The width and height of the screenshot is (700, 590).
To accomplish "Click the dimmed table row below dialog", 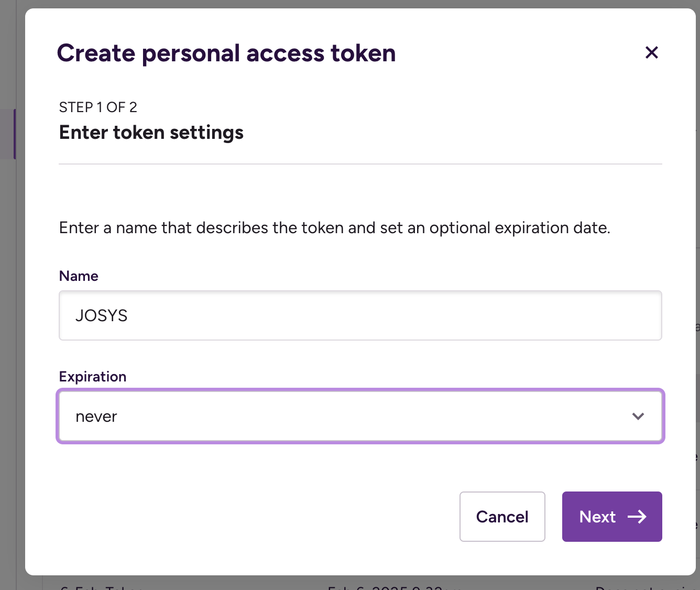I will [x=367, y=583].
